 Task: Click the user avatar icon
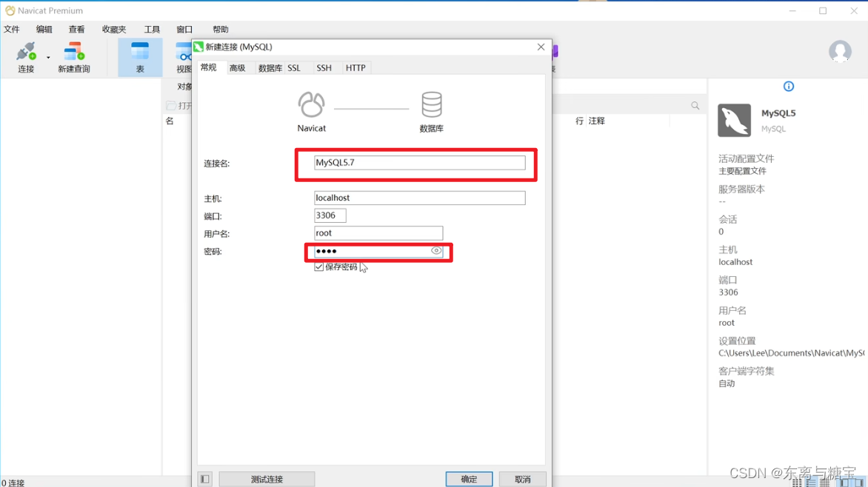coord(840,52)
